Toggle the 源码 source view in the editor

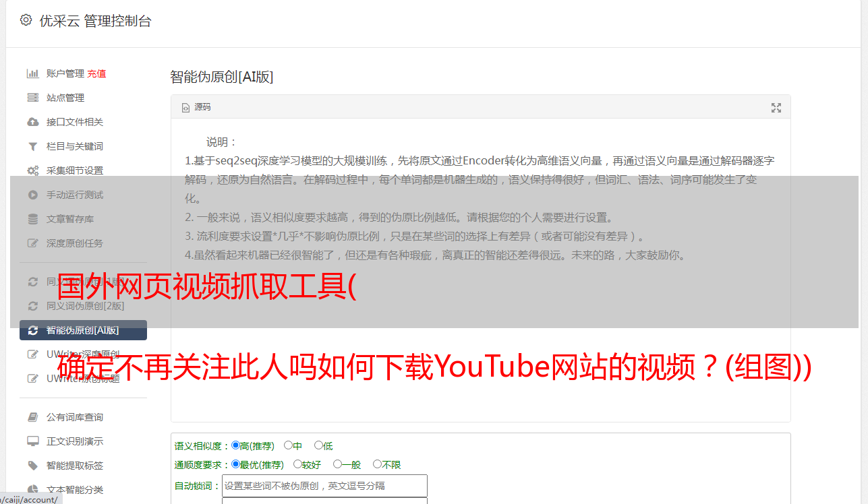click(x=196, y=107)
